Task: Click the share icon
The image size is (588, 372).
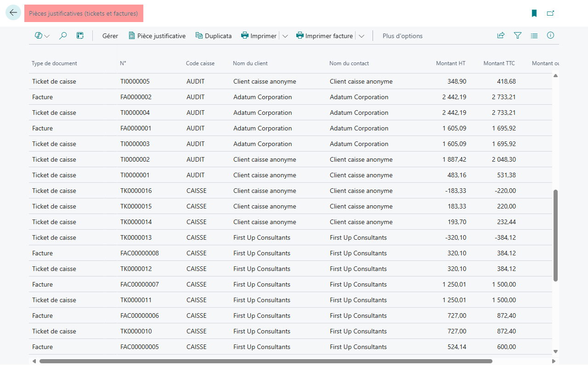Action: point(501,36)
